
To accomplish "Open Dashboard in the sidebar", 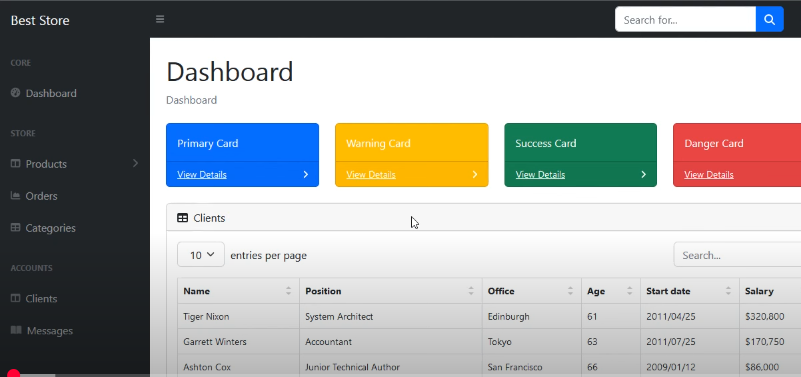I will point(51,93).
